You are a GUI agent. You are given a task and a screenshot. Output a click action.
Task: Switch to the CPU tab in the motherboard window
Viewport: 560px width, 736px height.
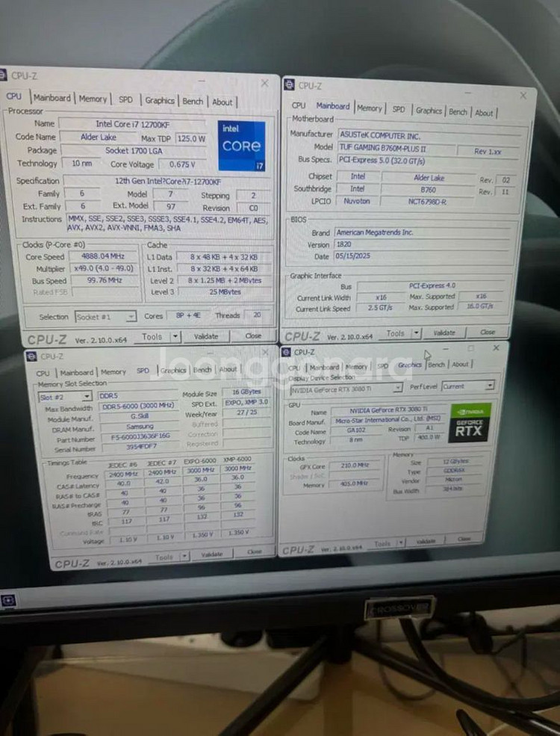click(298, 105)
